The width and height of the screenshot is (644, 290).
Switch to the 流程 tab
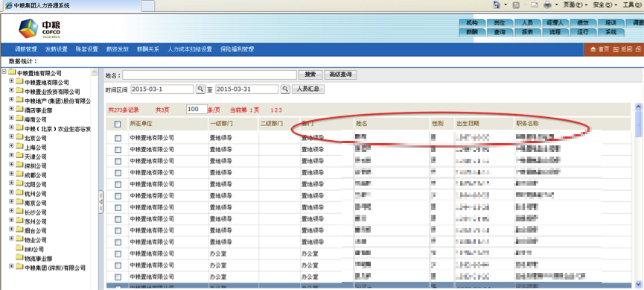(555, 32)
